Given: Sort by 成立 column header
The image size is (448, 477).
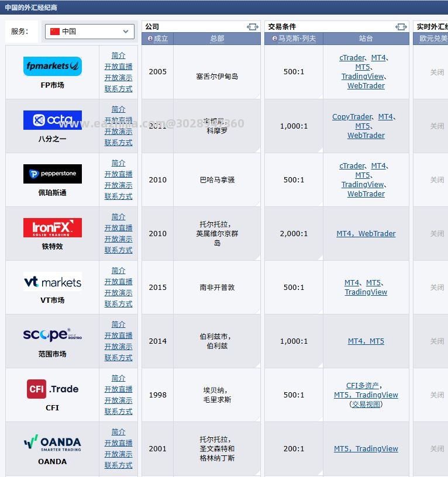Looking at the screenshot, I should click(x=161, y=39).
